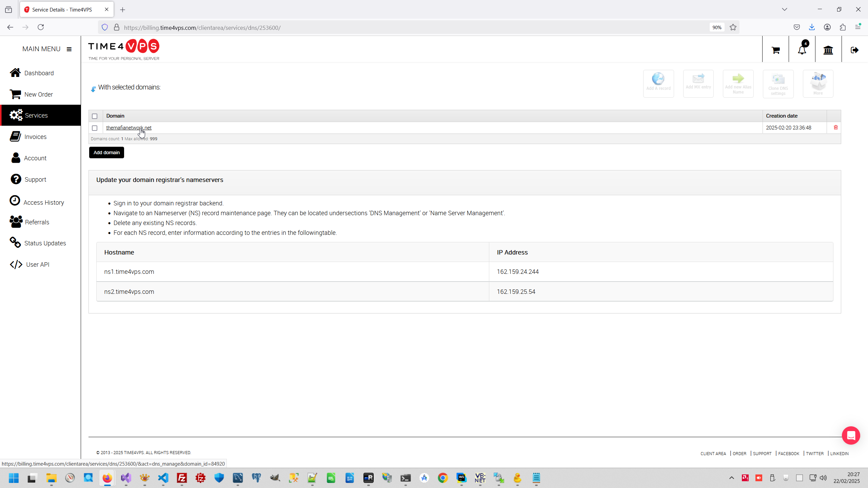
Task: Click the logout icon
Action: click(854, 50)
